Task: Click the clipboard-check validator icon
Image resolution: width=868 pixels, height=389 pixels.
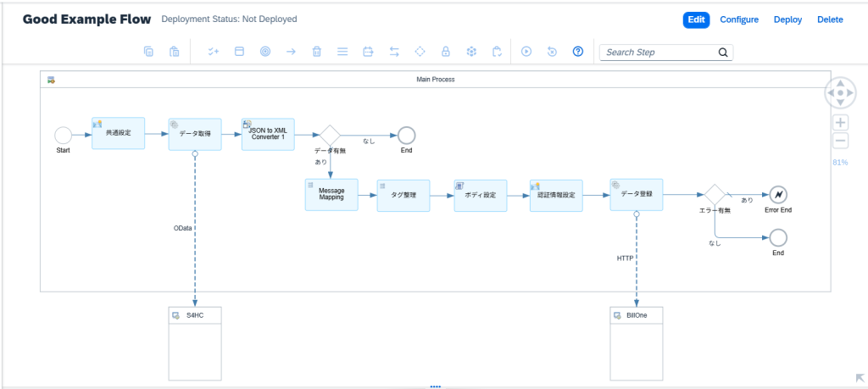Action: click(497, 52)
